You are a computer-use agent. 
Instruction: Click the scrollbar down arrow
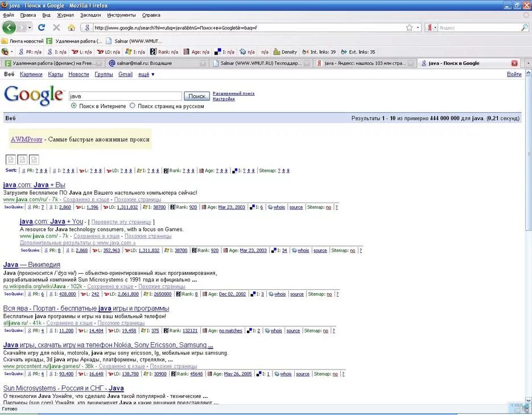[x=528, y=400]
